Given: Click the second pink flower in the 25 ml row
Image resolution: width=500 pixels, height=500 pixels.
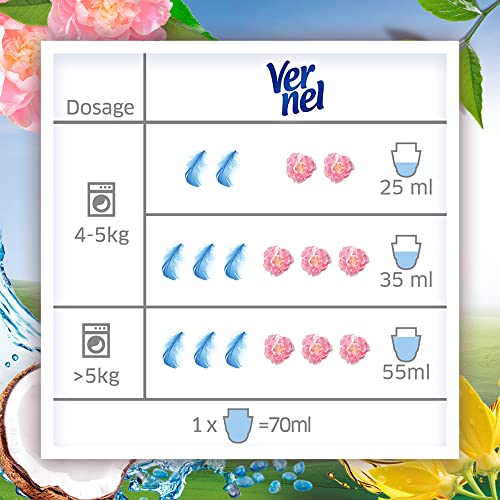Looking at the screenshot, I should [339, 168].
